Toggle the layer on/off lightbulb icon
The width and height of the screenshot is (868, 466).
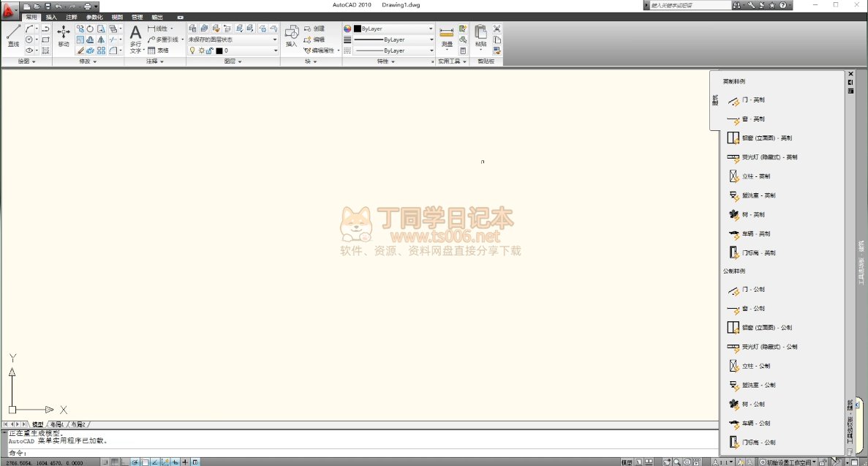[x=192, y=50]
